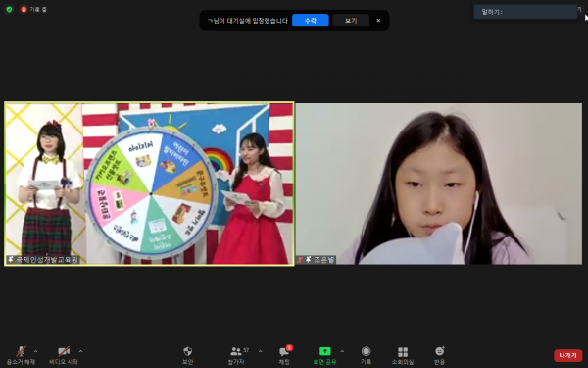Open the Reactions smiley icon
This screenshot has width=588, height=368.
[x=439, y=351]
